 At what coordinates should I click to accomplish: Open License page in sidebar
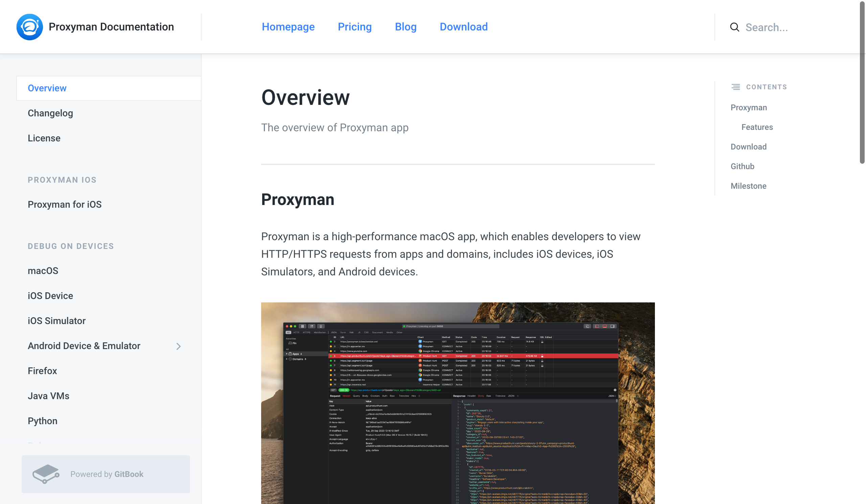[x=44, y=138]
